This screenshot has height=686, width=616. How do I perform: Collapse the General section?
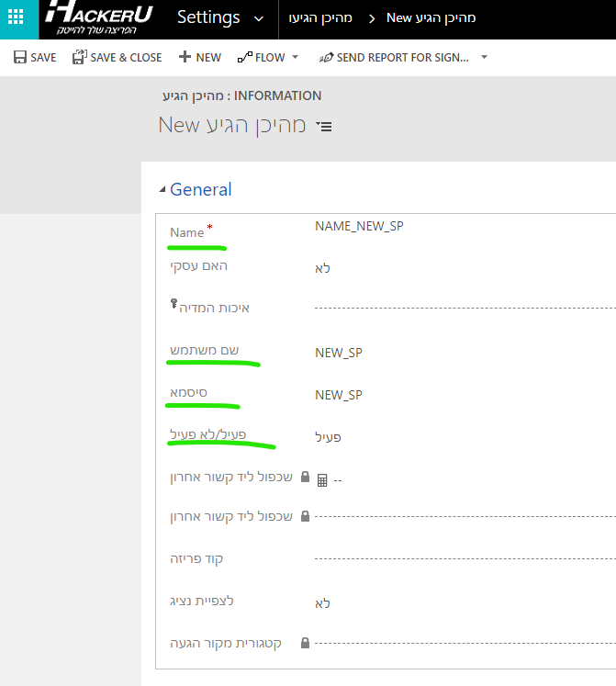162,190
